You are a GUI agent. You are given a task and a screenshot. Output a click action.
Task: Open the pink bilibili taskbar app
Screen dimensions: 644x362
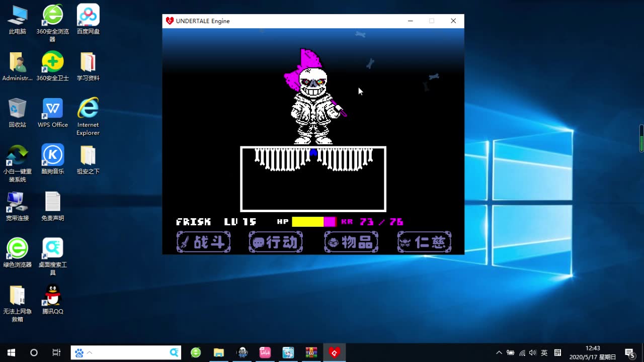click(x=265, y=352)
